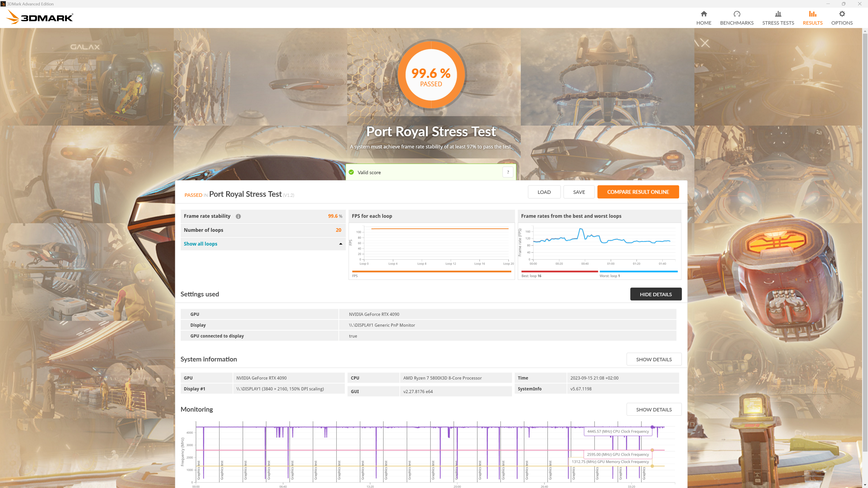
Task: Click COMPARE RESULT ONLINE button
Action: click(637, 192)
